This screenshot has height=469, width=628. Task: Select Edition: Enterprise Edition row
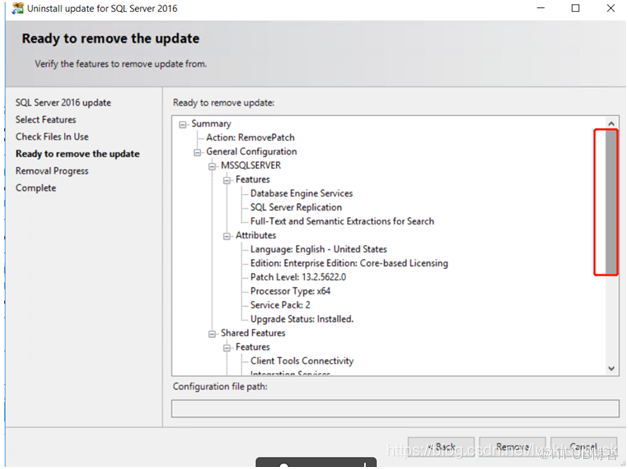[349, 263]
